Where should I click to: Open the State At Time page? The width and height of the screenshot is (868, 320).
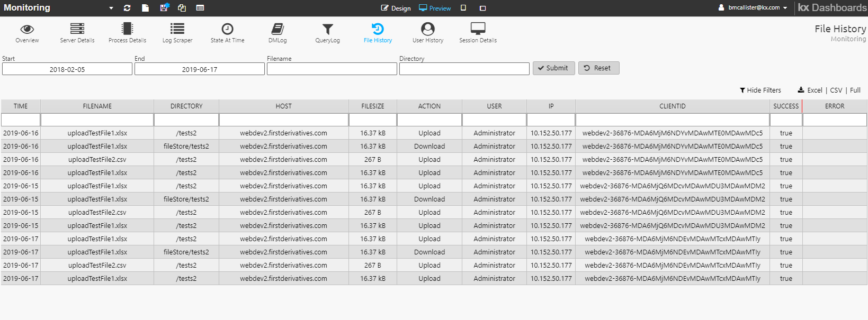coord(227,33)
